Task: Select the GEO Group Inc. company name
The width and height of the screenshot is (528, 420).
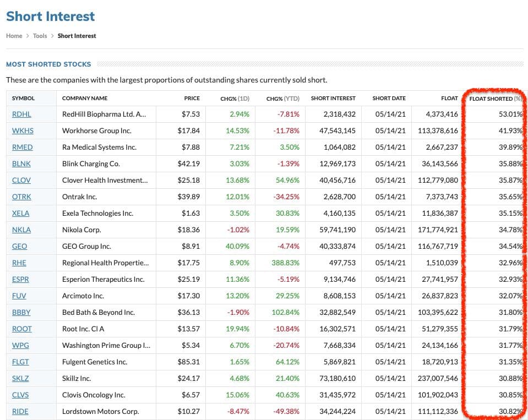Action: tap(86, 246)
